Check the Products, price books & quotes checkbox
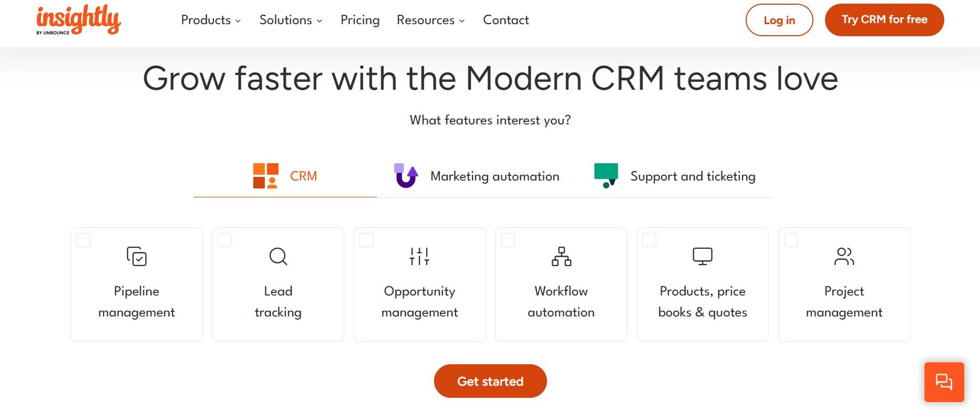The height and width of the screenshot is (412, 980). [x=649, y=240]
